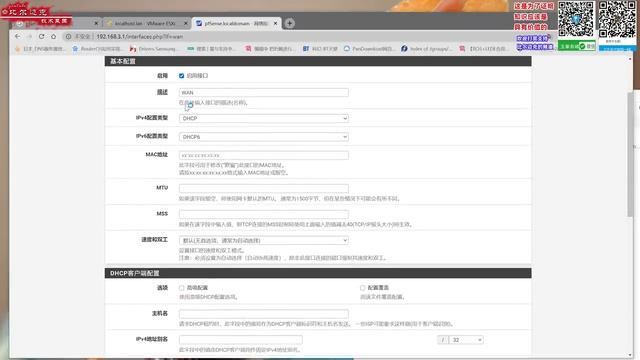
Task: Go back to the previous page
Action: click(17, 36)
